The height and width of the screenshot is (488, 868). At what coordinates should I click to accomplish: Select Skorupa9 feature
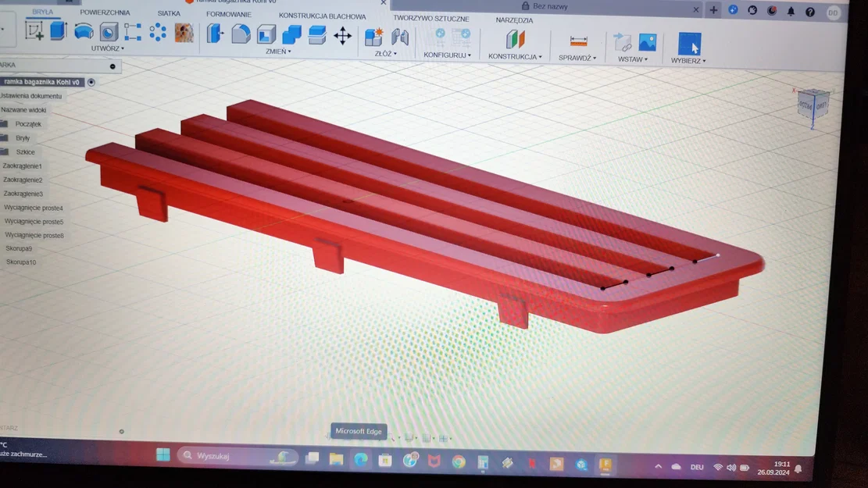click(19, 248)
